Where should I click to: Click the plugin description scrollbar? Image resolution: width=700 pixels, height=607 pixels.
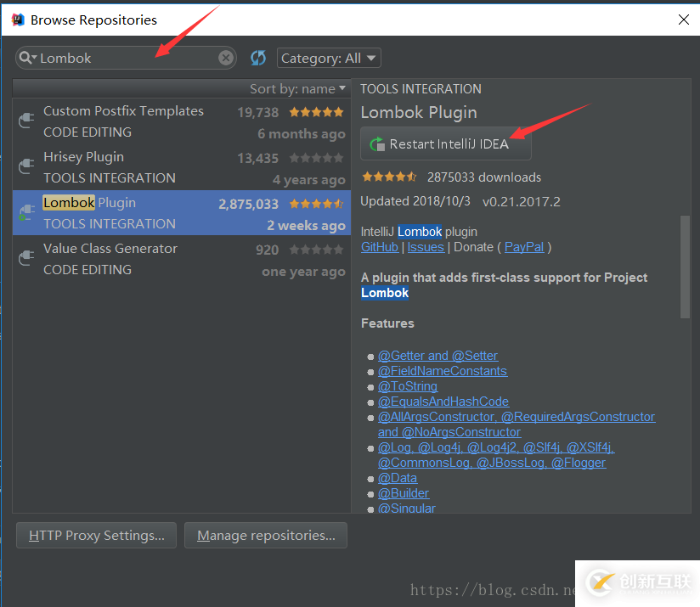point(686,266)
